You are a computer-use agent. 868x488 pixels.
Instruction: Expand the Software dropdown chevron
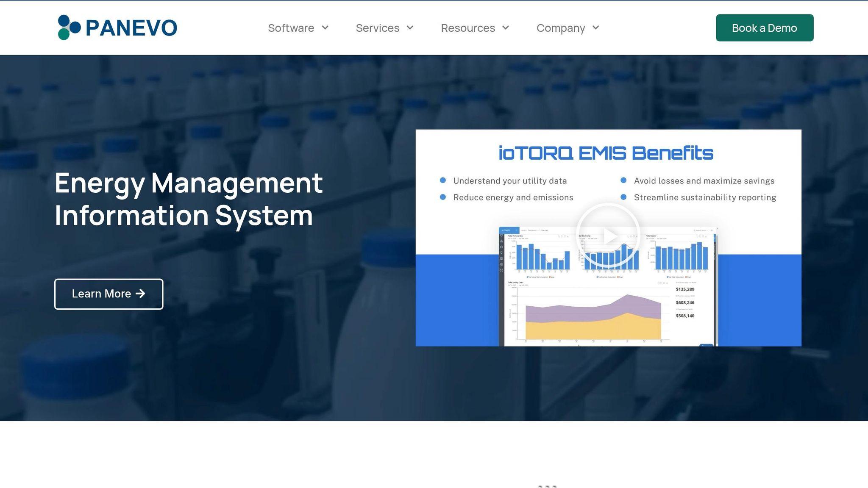tap(325, 28)
